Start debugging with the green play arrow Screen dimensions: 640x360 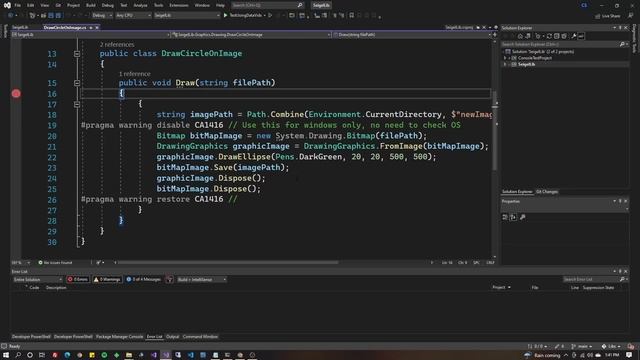pyautogui.click(x=225, y=16)
